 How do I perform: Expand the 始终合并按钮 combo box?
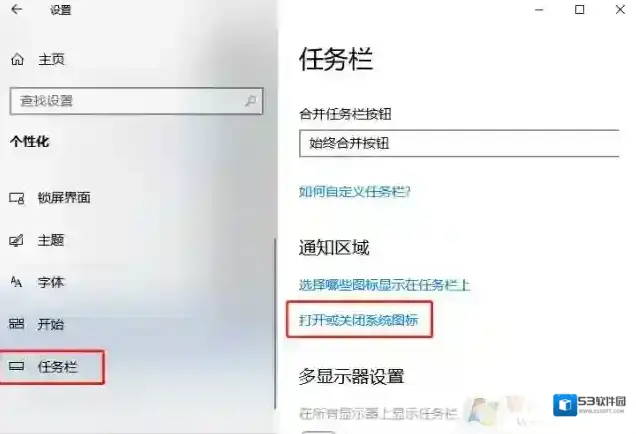459,143
